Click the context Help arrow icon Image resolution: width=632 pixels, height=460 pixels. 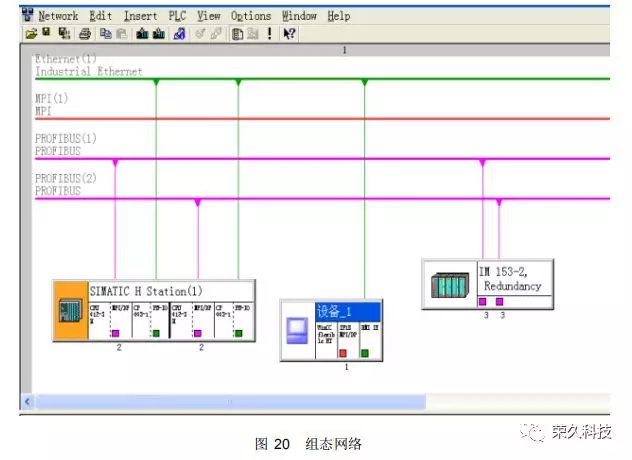289,33
